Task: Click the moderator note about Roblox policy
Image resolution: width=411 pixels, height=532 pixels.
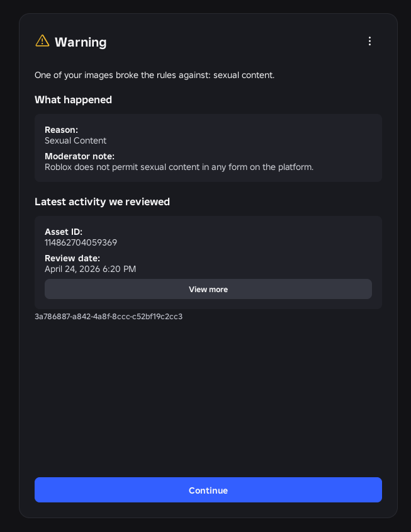Action: point(179,167)
